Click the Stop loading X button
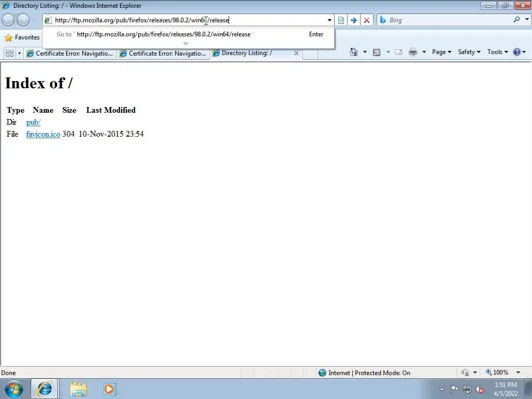This screenshot has height=399, width=532. (366, 20)
